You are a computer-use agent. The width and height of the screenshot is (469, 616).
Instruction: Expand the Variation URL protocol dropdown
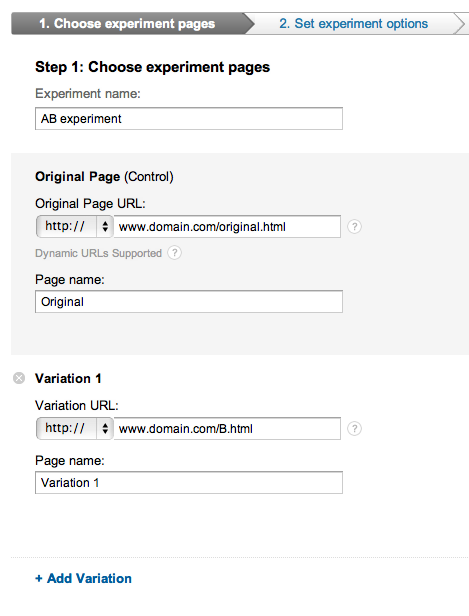click(x=75, y=428)
